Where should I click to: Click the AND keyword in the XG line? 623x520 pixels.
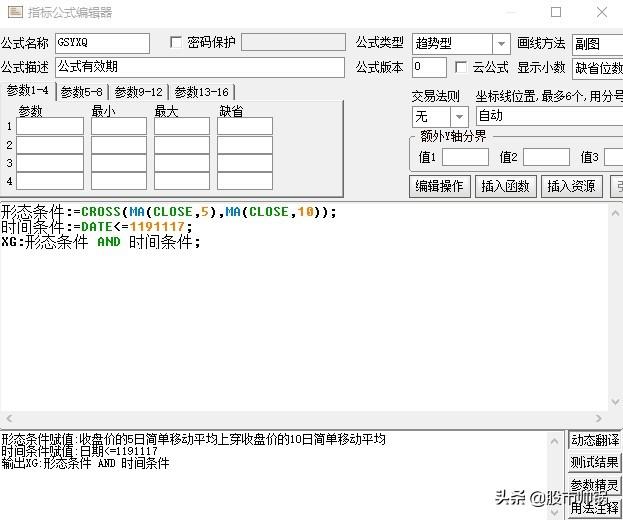109,242
